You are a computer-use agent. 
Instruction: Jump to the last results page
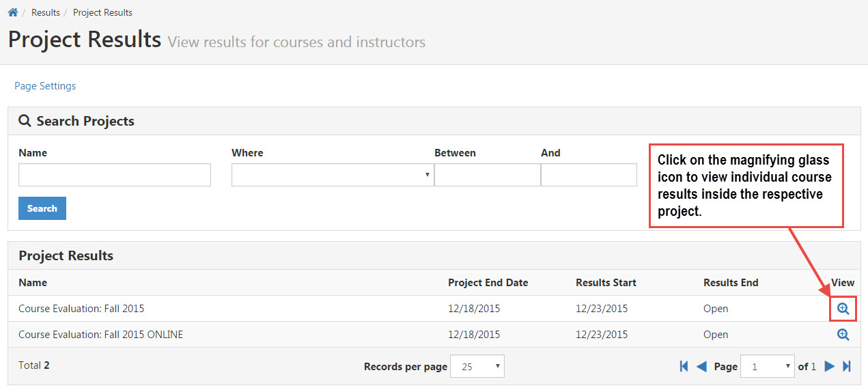point(847,366)
